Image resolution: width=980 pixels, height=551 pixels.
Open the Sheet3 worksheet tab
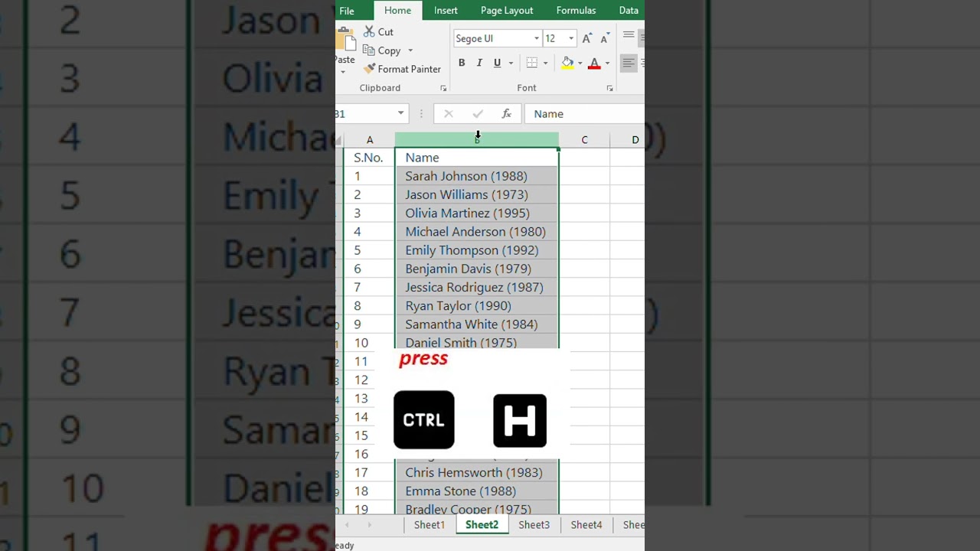click(x=534, y=525)
